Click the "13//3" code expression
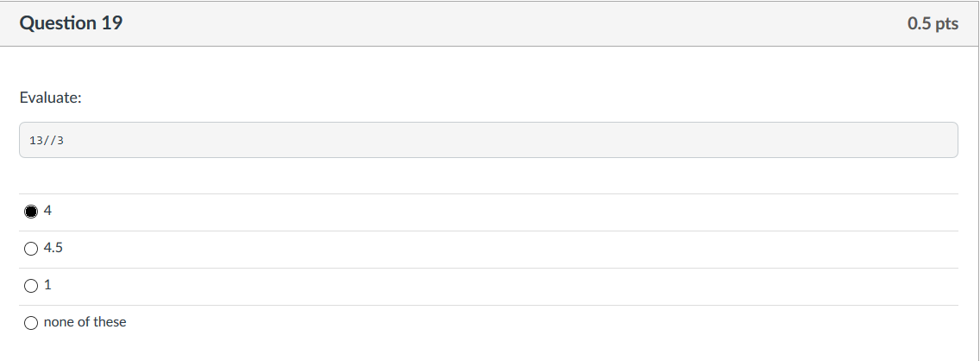The height and width of the screenshot is (361, 980). tap(47, 140)
